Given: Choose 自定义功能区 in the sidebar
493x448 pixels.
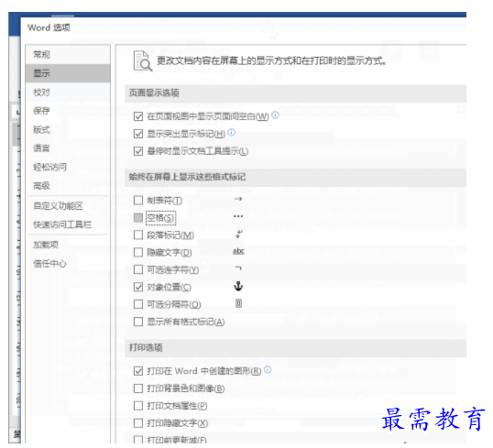Looking at the screenshot, I should point(68,206).
